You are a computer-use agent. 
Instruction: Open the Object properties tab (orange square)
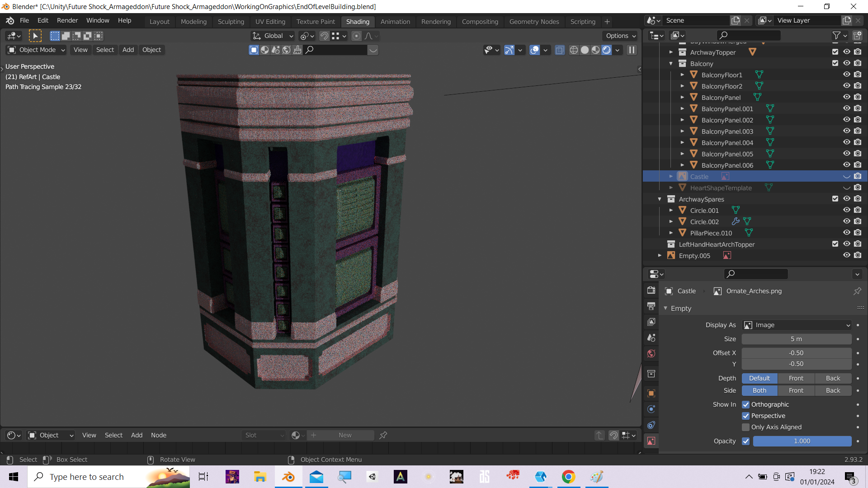pos(651,393)
